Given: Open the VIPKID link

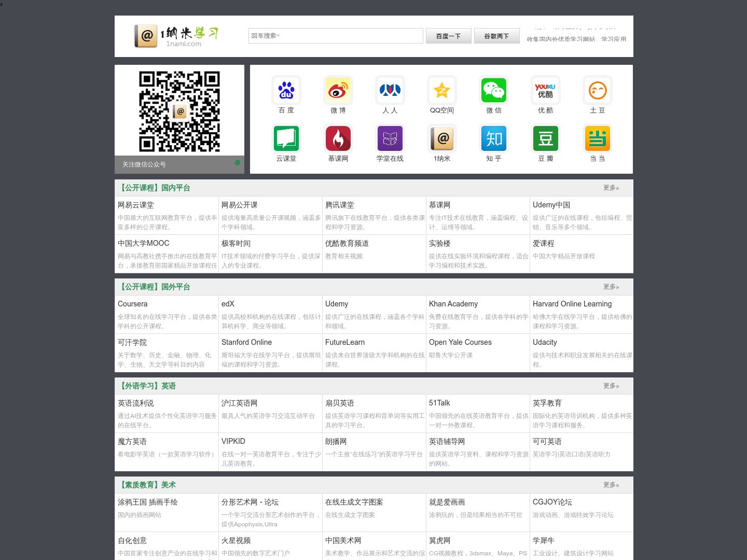Looking at the screenshot, I should point(233,441).
